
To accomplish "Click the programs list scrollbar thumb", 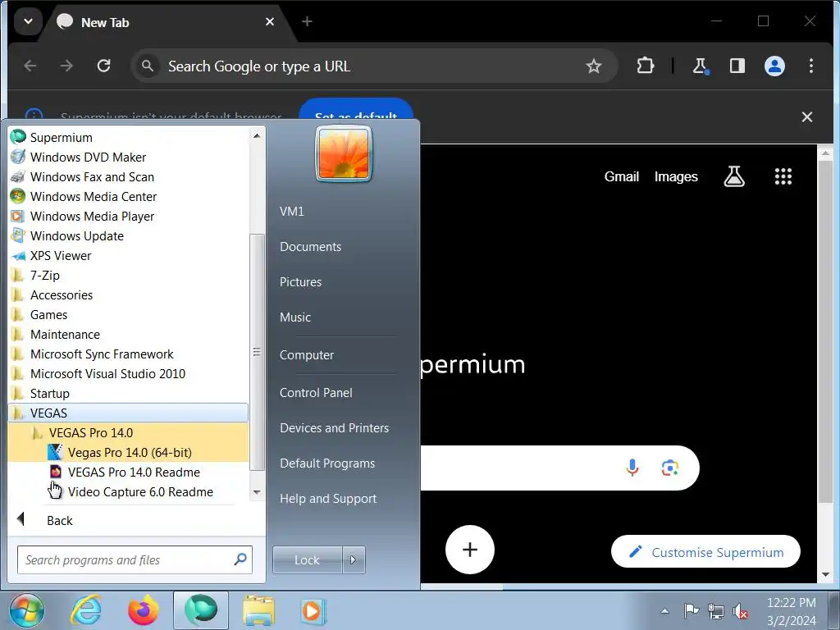I will point(257,352).
